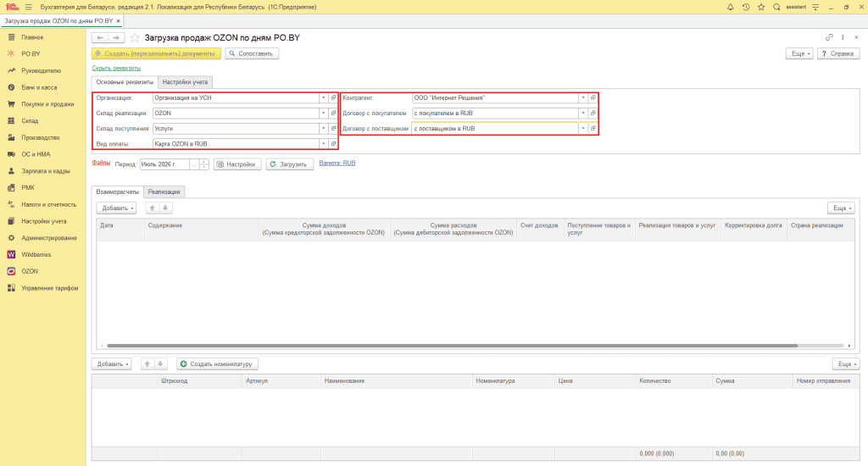Click the Загрузить button

pyautogui.click(x=290, y=164)
